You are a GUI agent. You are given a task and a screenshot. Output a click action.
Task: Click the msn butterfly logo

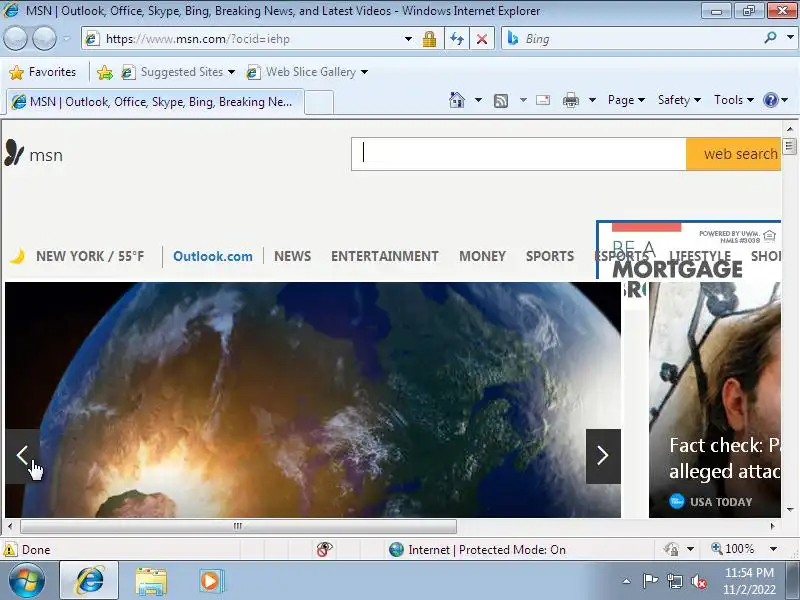coord(14,153)
